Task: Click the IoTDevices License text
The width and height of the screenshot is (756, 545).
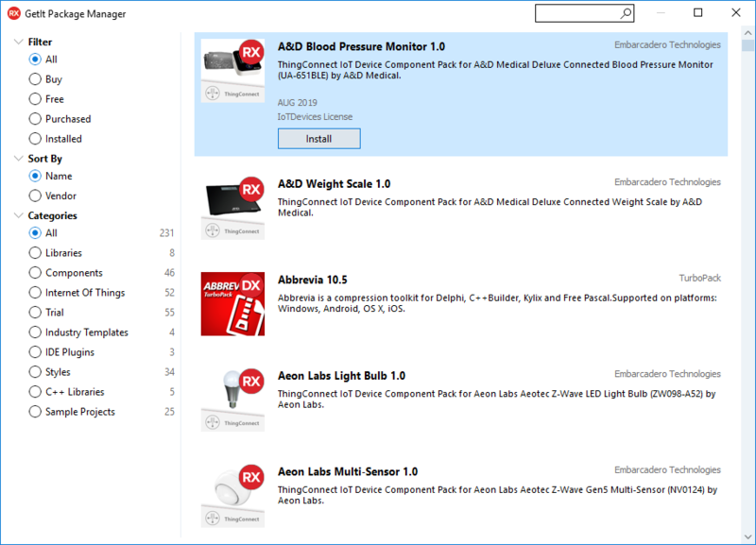Action: pyautogui.click(x=315, y=116)
